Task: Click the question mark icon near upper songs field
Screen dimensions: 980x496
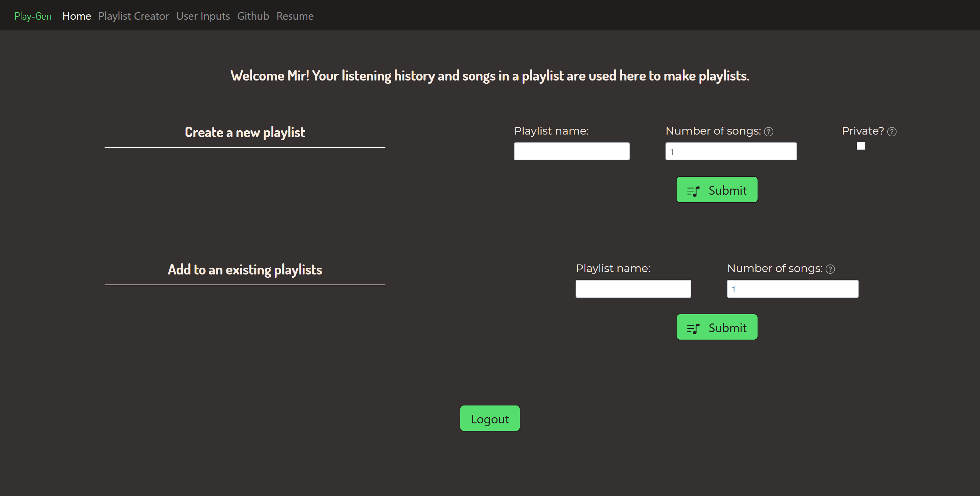Action: pos(768,131)
